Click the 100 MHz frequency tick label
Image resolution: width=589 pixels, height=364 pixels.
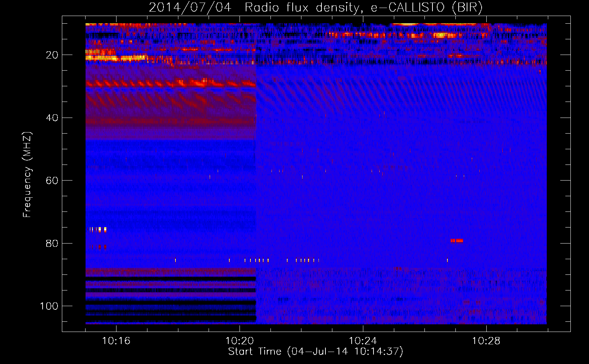[x=49, y=306]
